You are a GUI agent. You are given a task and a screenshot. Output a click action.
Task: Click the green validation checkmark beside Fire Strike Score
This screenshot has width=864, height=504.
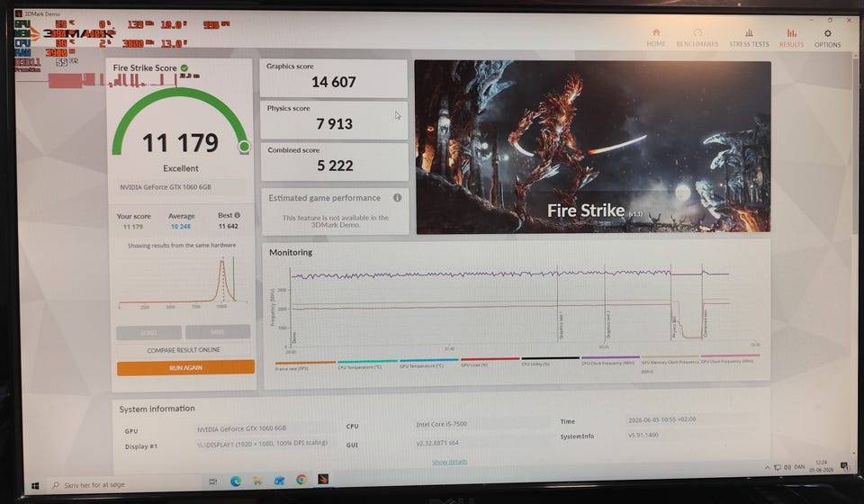click(184, 67)
